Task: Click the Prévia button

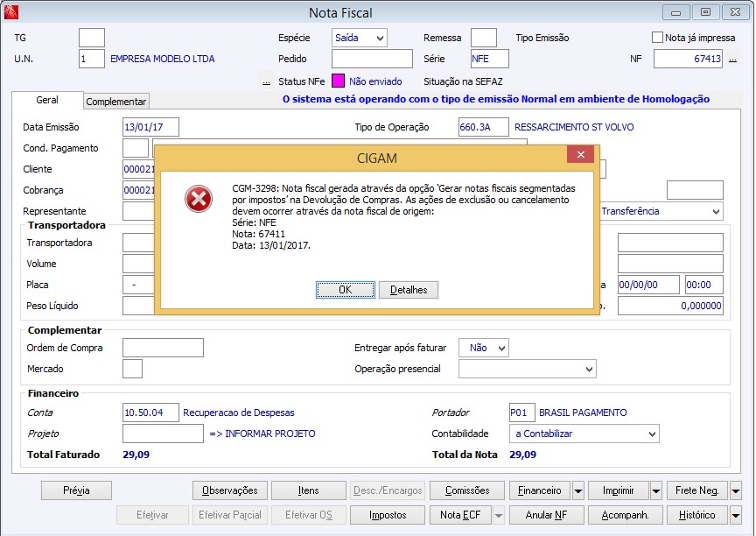Action: coord(76,490)
